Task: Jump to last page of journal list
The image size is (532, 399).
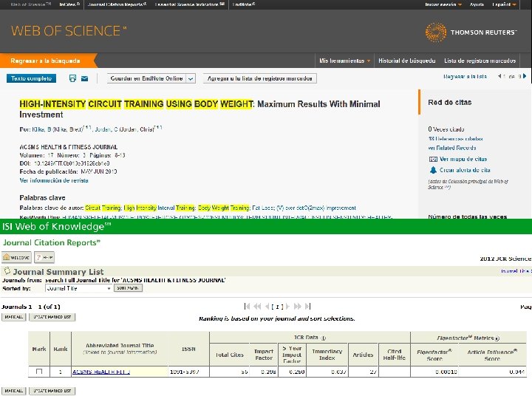Action: (x=307, y=307)
